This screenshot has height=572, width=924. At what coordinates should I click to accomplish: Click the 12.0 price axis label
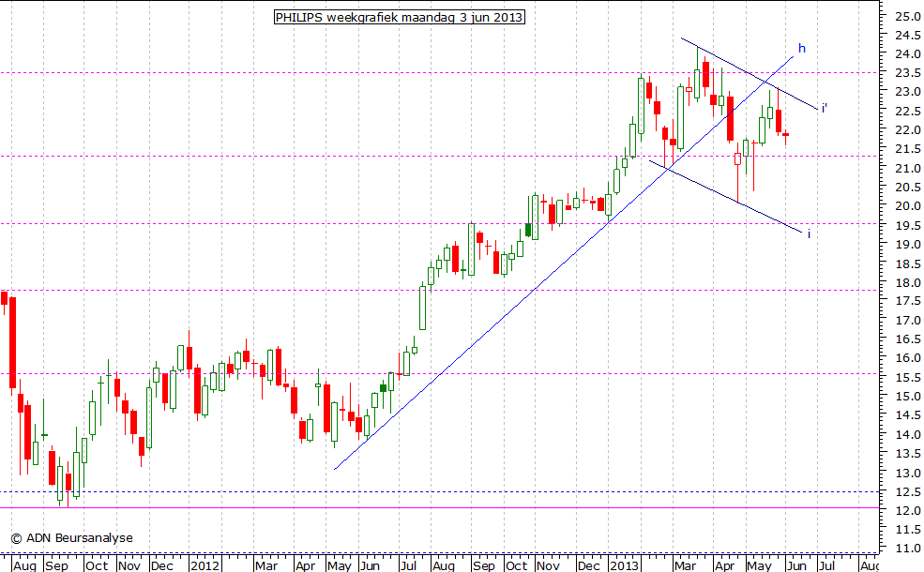pyautogui.click(x=907, y=511)
